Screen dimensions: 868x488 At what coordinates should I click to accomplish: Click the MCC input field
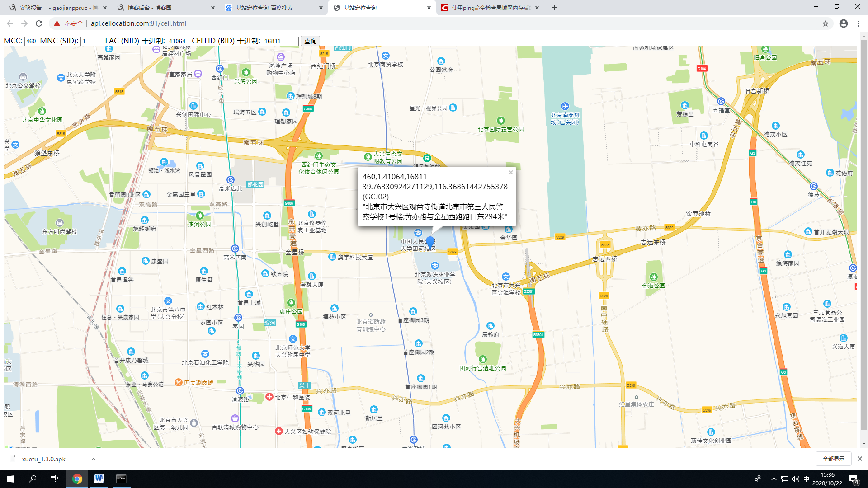point(31,41)
